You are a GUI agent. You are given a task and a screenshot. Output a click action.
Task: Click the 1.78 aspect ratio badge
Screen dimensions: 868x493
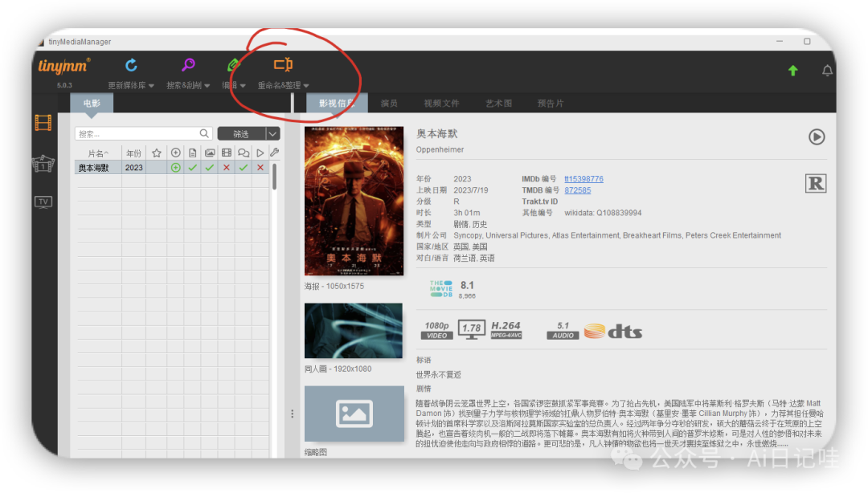[x=472, y=329]
